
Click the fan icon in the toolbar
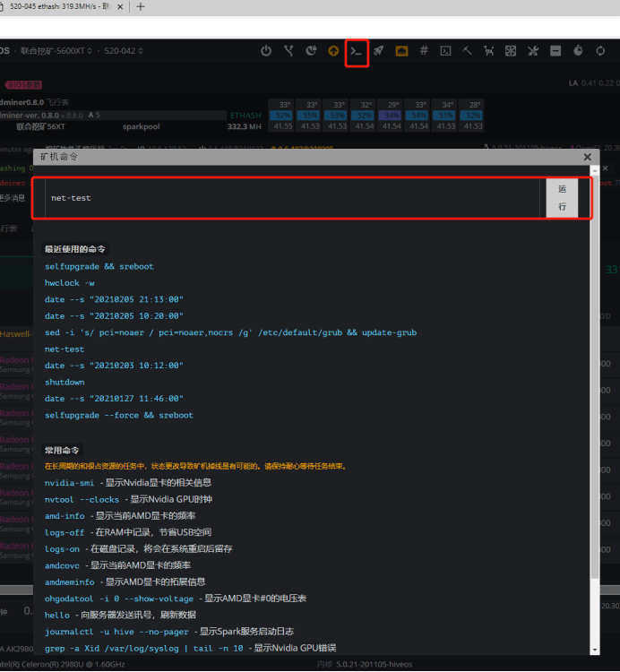(x=511, y=51)
